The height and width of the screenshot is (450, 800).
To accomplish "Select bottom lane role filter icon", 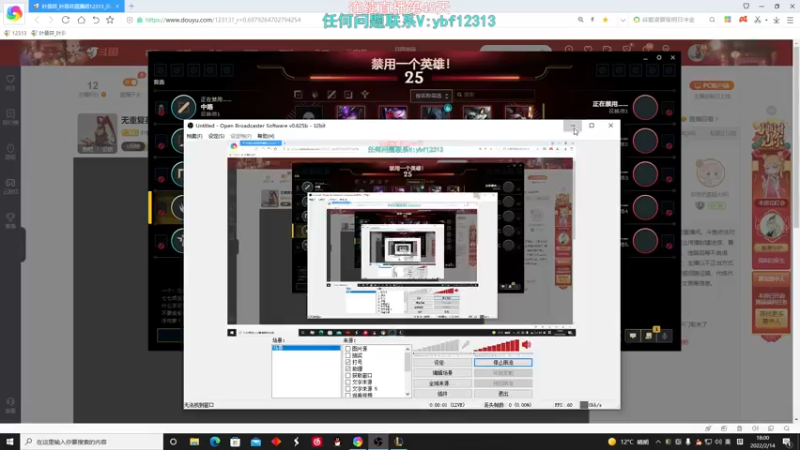I will click(x=348, y=95).
